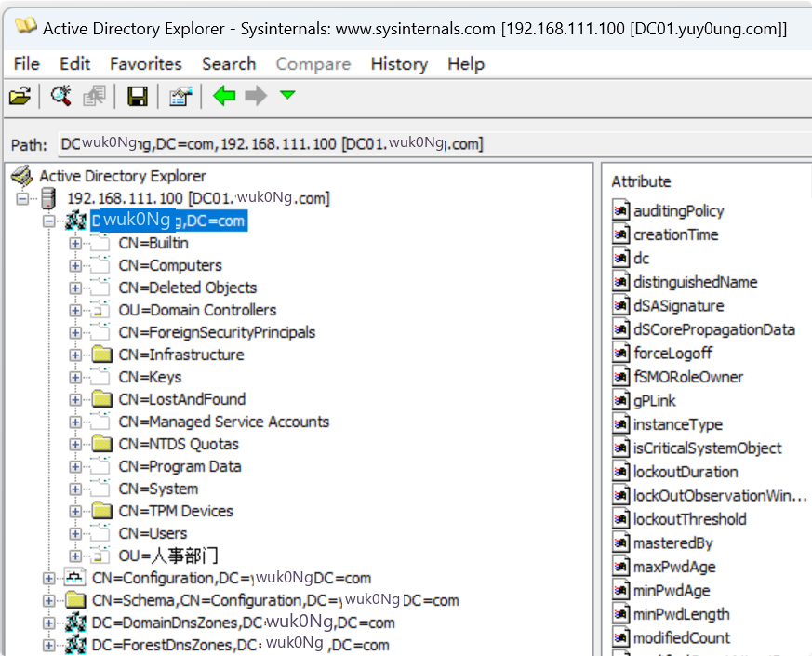Image resolution: width=812 pixels, height=656 pixels.
Task: Click the grayed Compare snapshots toolbar icon
Action: (x=94, y=97)
